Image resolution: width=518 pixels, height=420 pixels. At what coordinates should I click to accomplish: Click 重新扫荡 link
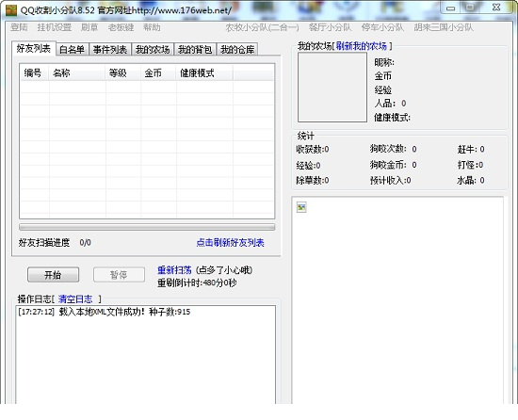coord(174,270)
